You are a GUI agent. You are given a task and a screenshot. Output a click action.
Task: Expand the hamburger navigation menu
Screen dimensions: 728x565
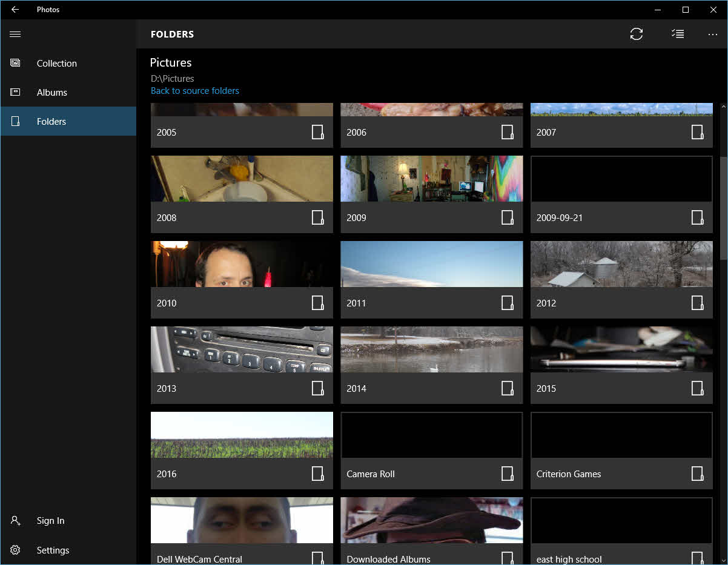pyautogui.click(x=15, y=34)
